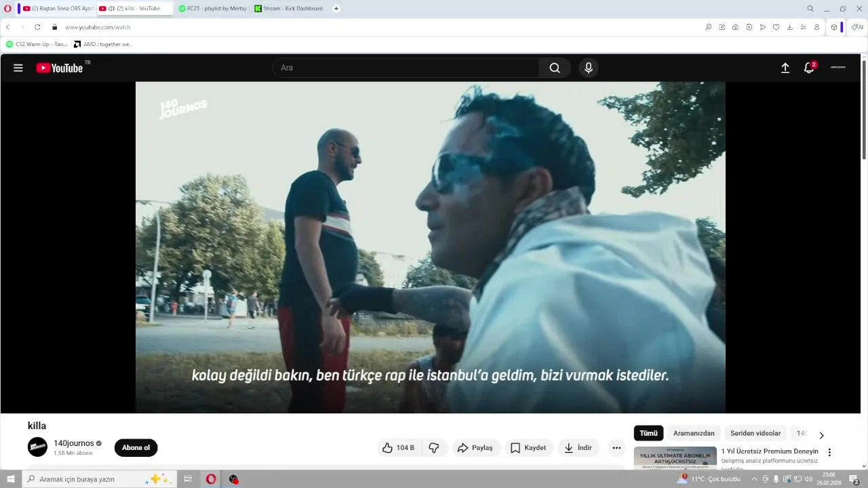Image resolution: width=868 pixels, height=488 pixels.
Task: Subscribe using the 'Abone ol' button
Action: (x=136, y=448)
